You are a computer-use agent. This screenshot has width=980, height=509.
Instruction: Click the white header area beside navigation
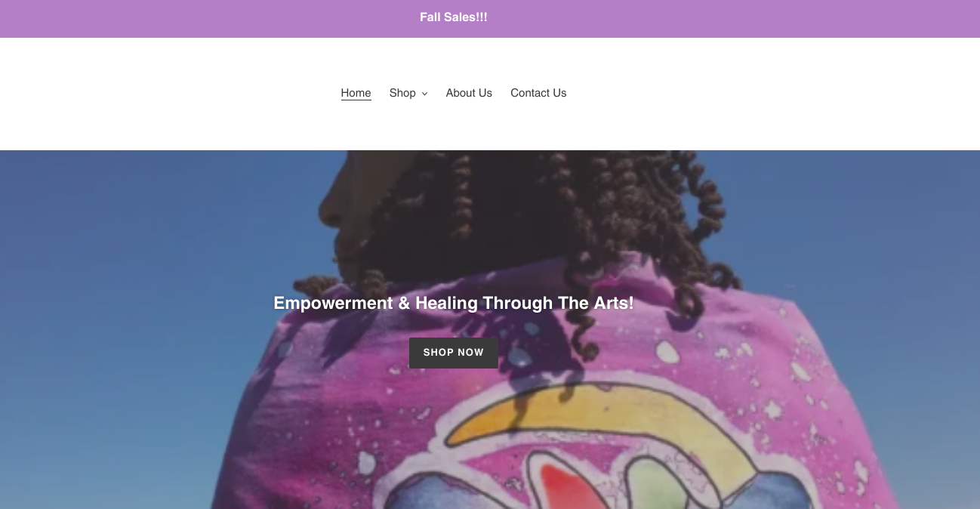point(755,94)
